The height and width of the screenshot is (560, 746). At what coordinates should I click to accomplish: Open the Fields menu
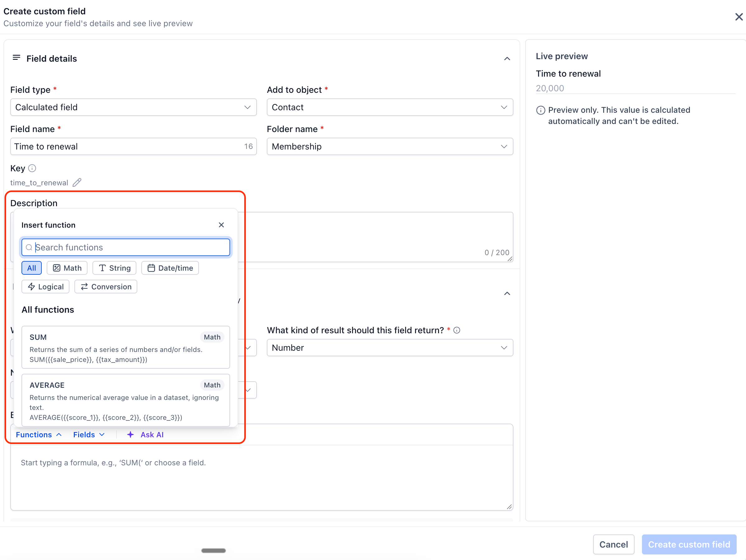(89, 434)
